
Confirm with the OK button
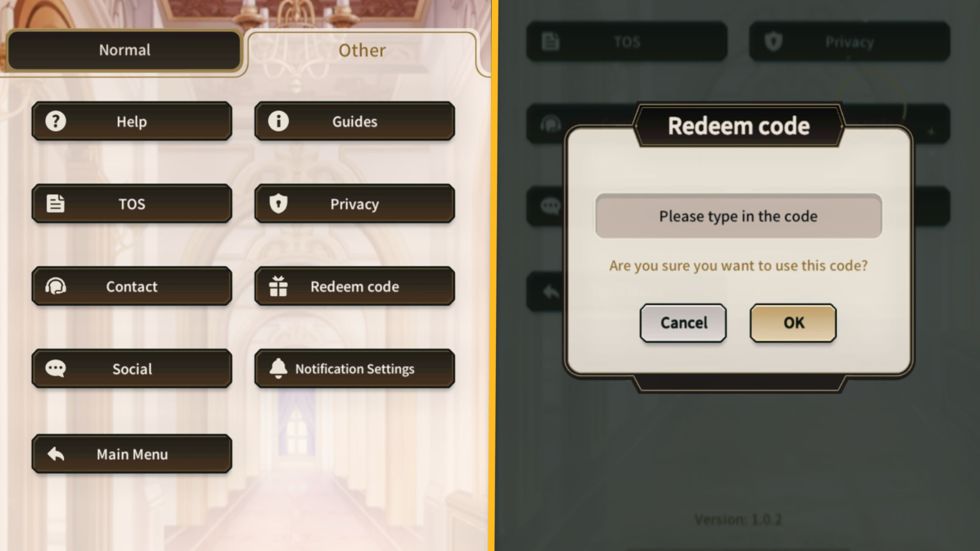click(793, 322)
